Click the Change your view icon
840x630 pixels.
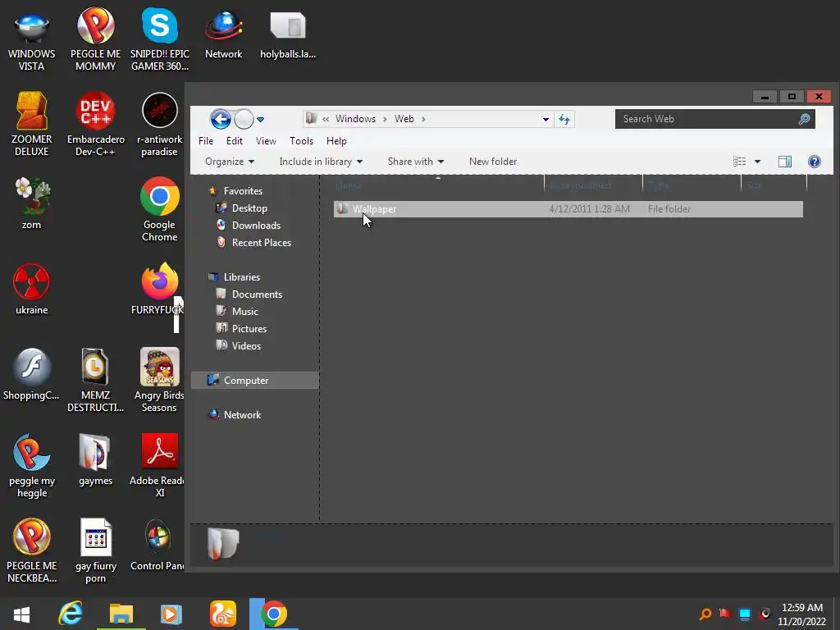[739, 162]
